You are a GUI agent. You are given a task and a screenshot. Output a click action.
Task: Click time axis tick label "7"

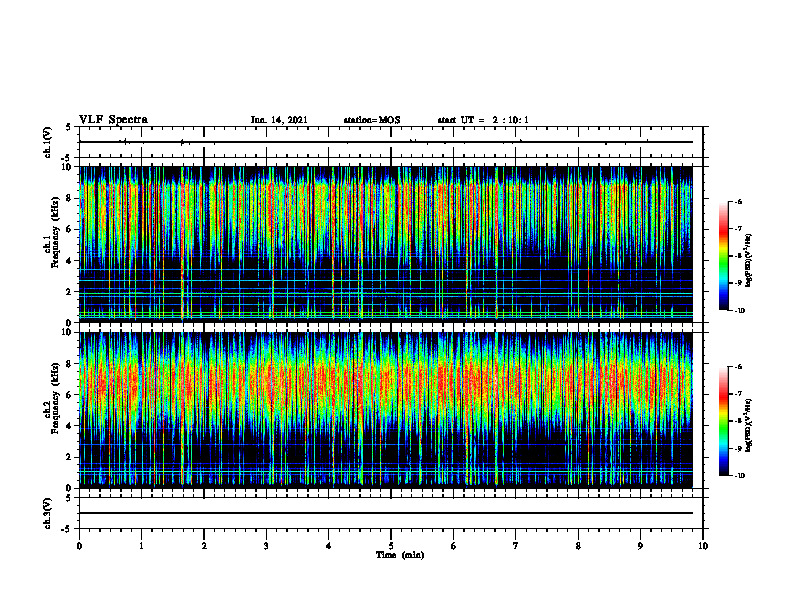click(516, 546)
